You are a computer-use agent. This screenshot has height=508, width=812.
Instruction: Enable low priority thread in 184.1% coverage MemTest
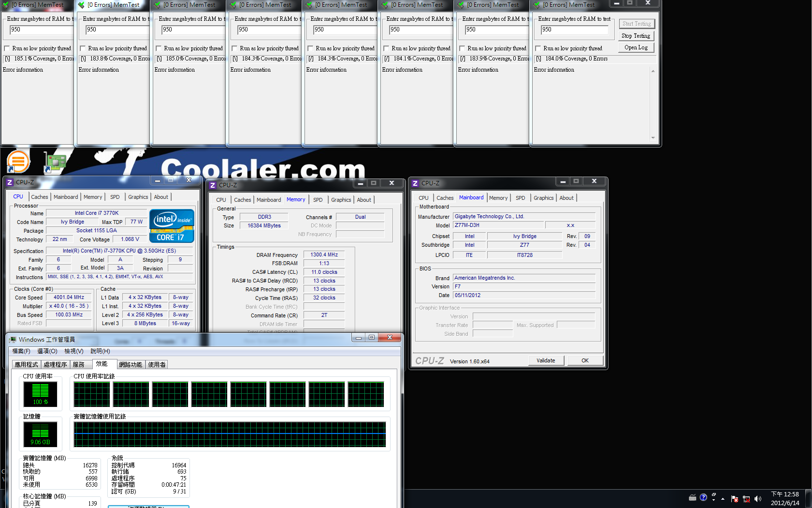coord(386,48)
